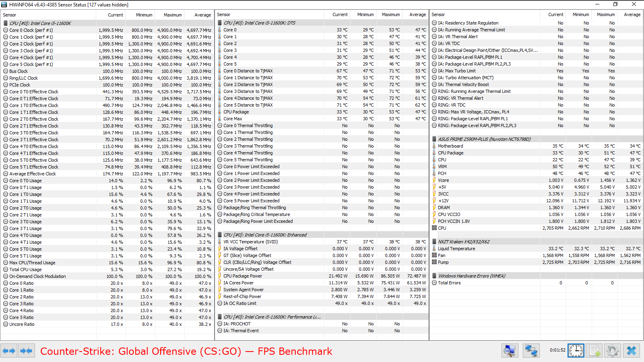This screenshot has height=362, width=644.
Task: Select the PCIe Clock row
Action: coord(107,85)
